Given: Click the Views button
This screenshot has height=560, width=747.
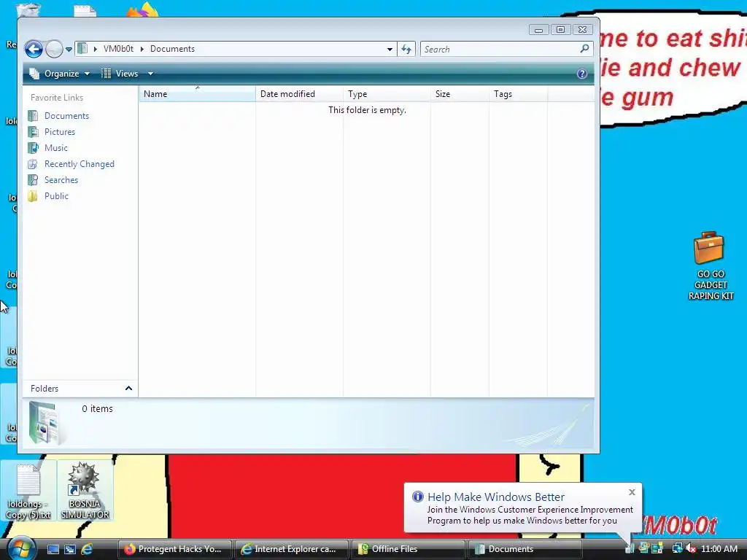Looking at the screenshot, I should point(120,74).
